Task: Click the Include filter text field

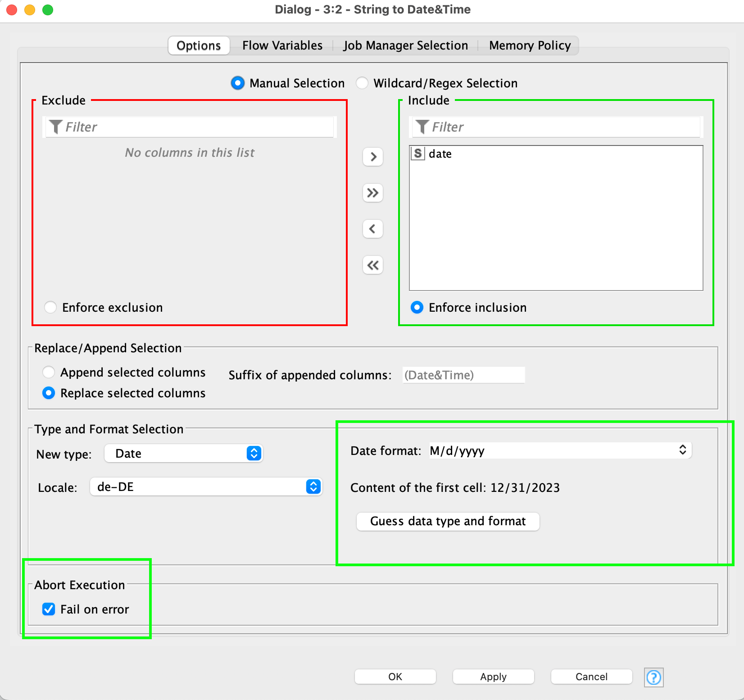Action: click(563, 127)
